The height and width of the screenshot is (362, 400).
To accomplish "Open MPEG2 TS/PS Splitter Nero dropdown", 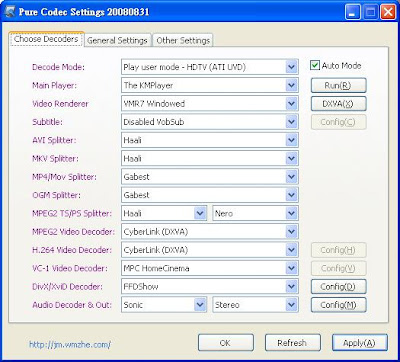I will 256,213.
